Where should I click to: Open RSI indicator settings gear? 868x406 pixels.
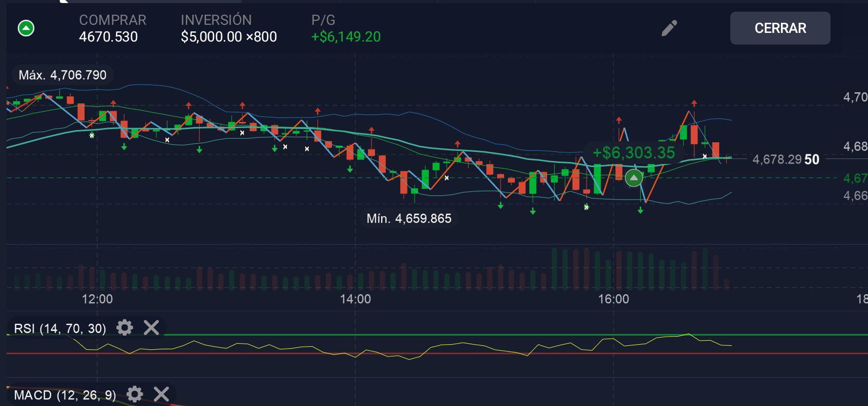pyautogui.click(x=125, y=328)
